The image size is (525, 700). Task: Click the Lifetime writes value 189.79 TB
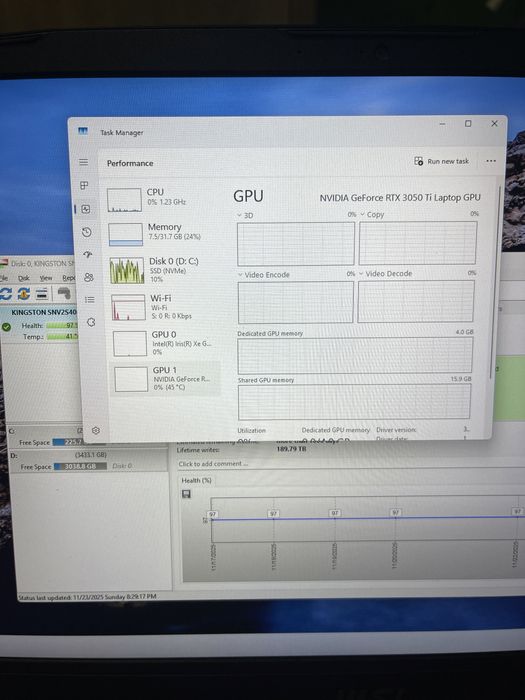point(292,449)
